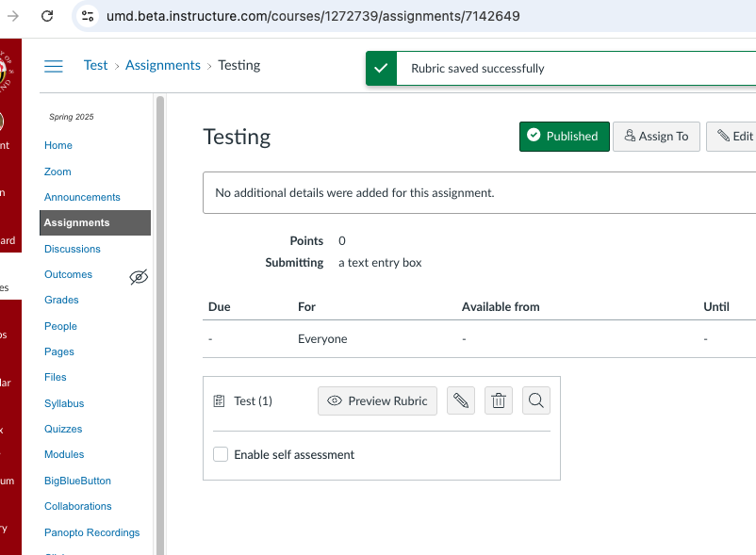This screenshot has height=555, width=756.
Task: Click the browser address bar URL
Action: coord(313,16)
